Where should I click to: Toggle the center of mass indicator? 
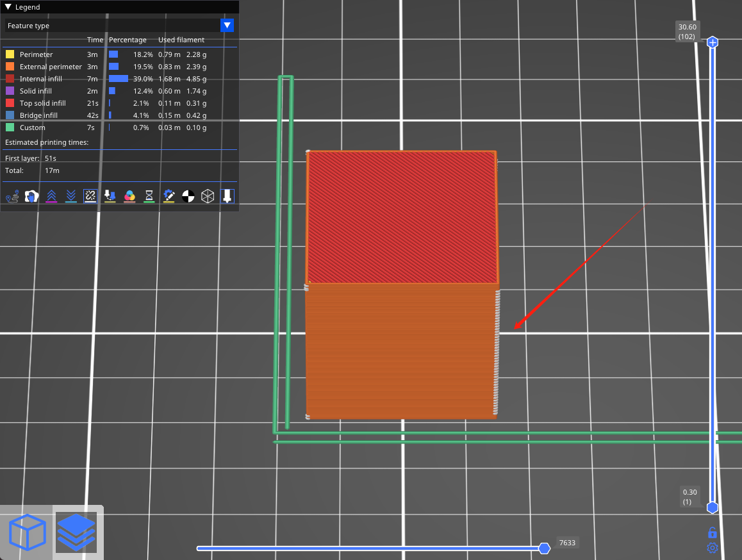point(188,196)
